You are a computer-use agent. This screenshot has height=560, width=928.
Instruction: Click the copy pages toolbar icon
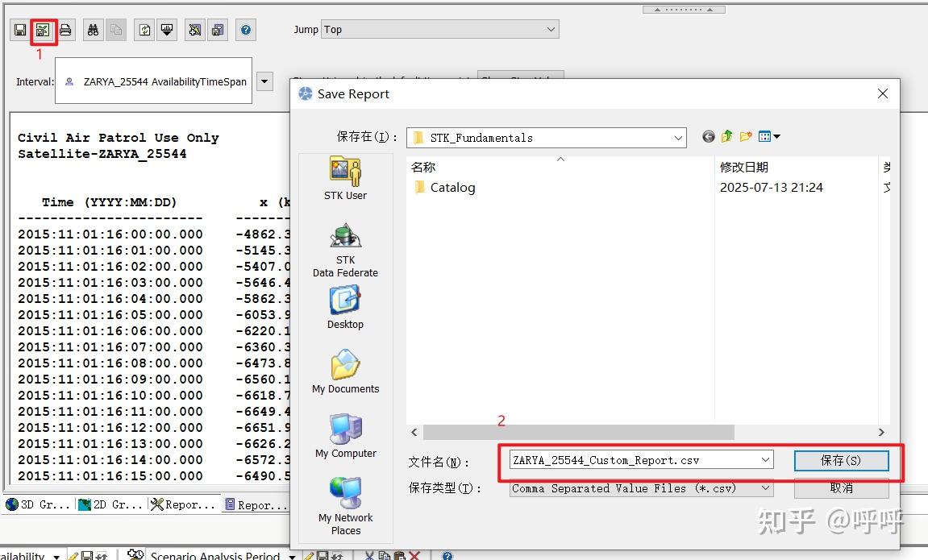tap(114, 29)
